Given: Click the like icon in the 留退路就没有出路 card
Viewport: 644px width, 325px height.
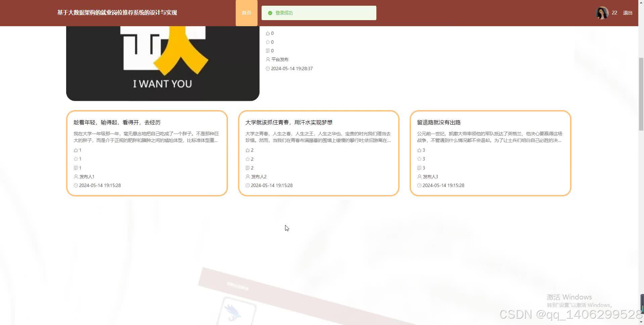Looking at the screenshot, I should click(x=419, y=150).
